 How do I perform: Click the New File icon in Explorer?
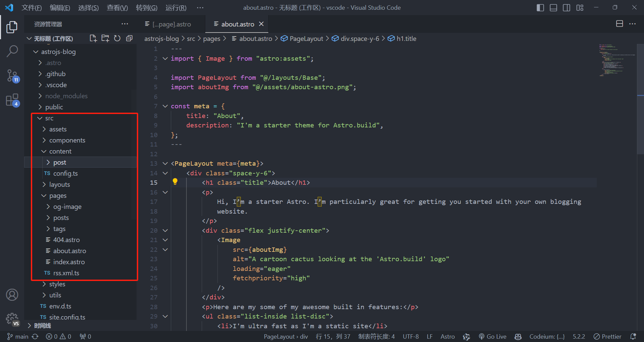coord(93,38)
